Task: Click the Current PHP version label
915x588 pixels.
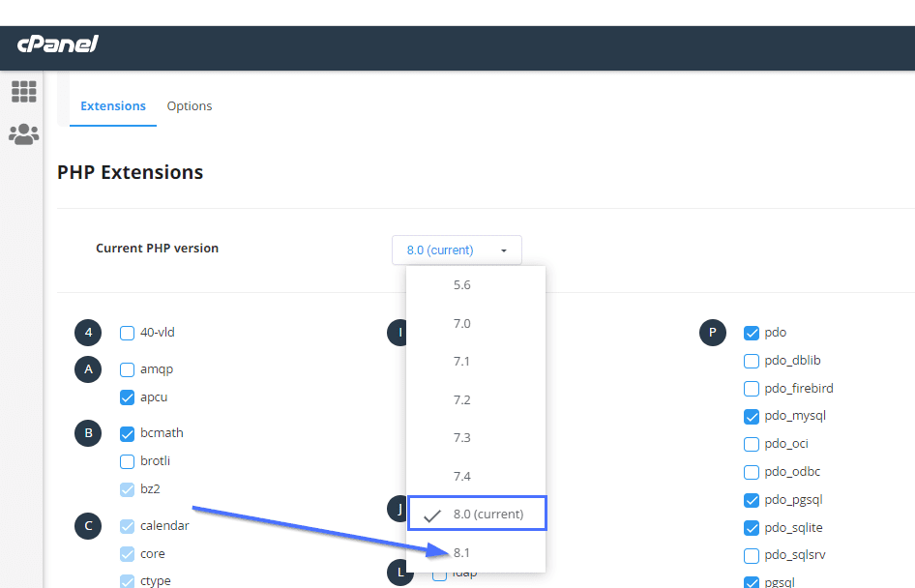Action: coord(157,249)
